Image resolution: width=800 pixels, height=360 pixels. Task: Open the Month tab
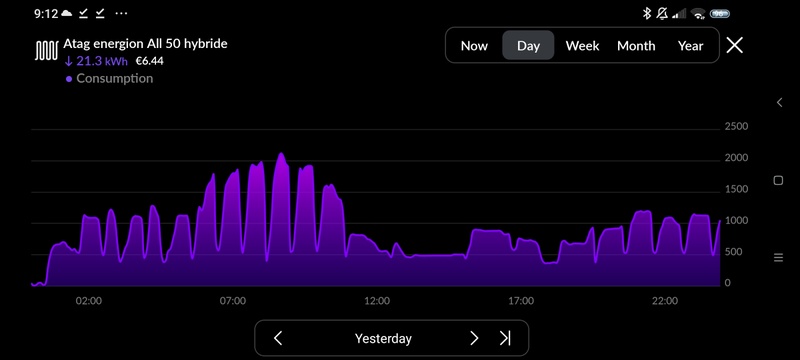(x=636, y=46)
